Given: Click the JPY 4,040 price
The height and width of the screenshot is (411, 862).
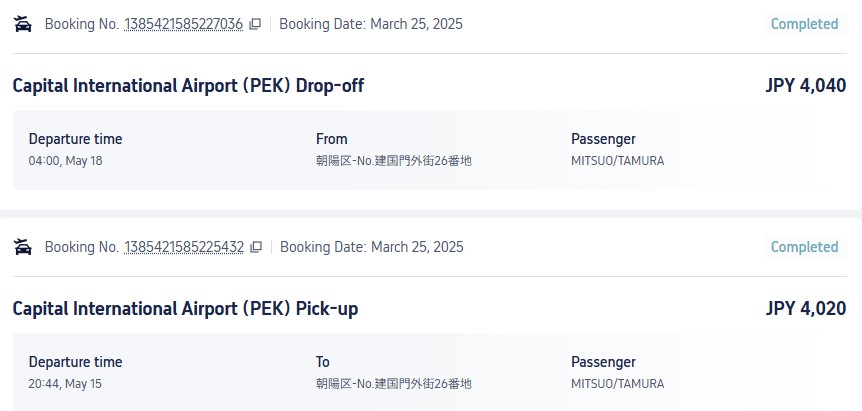Looking at the screenshot, I should click(x=805, y=86).
